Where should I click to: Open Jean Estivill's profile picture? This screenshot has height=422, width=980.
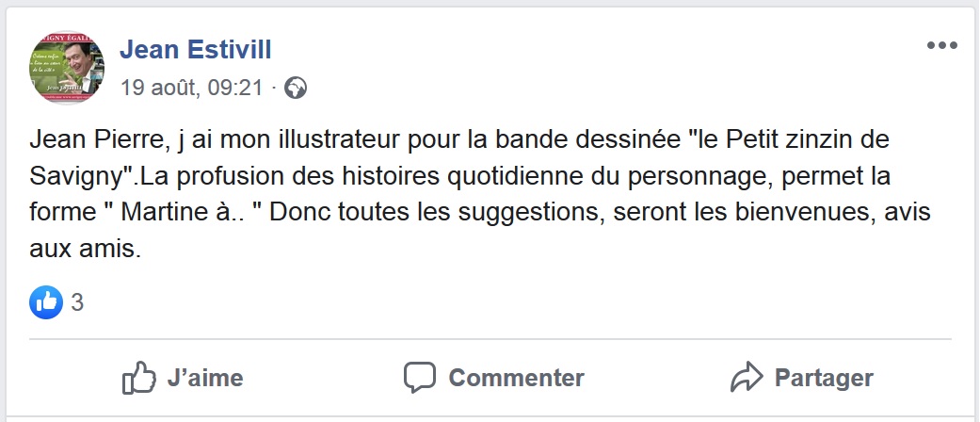(x=67, y=67)
